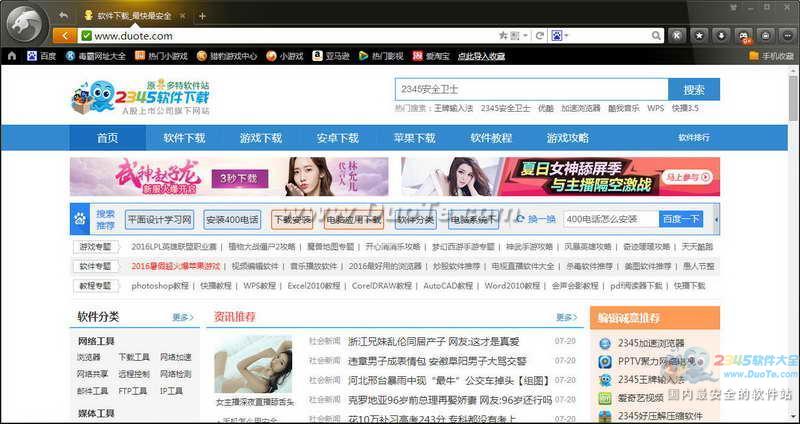Open the 热门小游戏 bookmark
Image resolution: width=800 pixels, height=424 pixels.
point(161,56)
